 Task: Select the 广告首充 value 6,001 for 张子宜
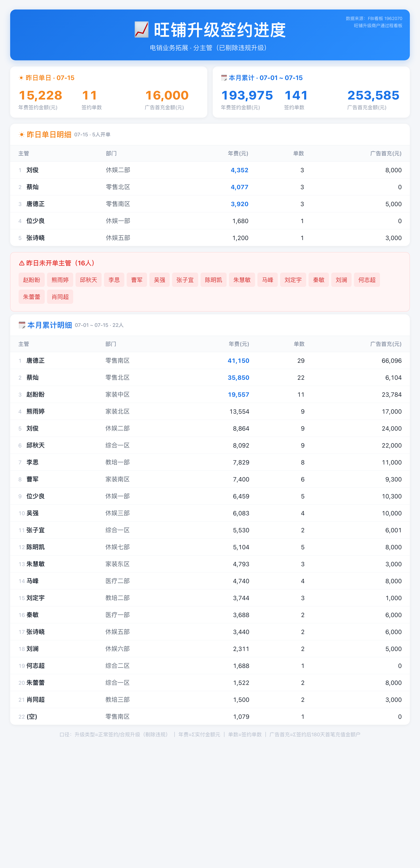coord(393,530)
